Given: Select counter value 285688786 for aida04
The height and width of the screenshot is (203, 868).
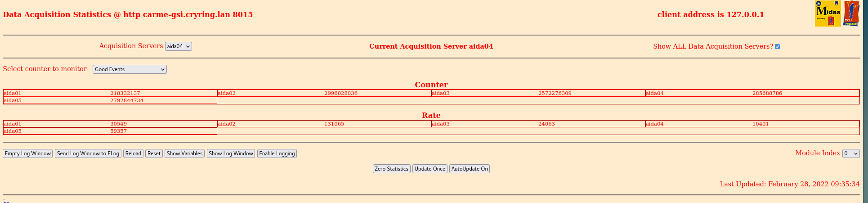Looking at the screenshot, I should click(767, 93).
